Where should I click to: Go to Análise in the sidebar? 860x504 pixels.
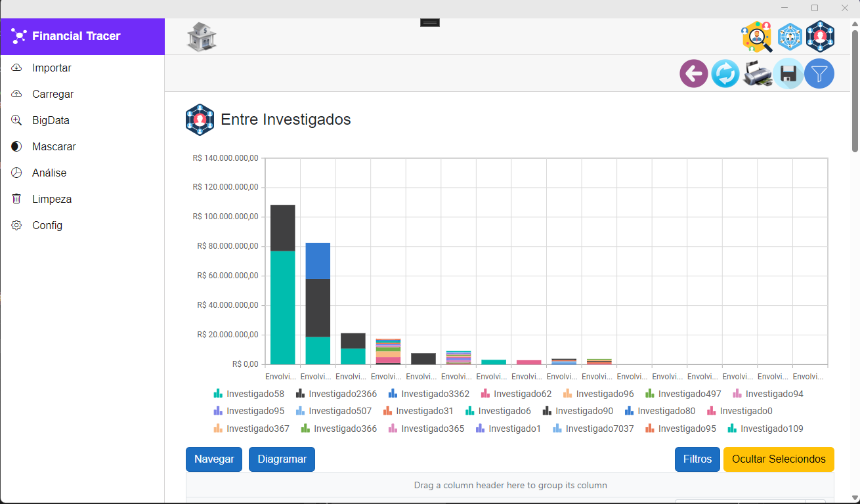pyautogui.click(x=49, y=173)
